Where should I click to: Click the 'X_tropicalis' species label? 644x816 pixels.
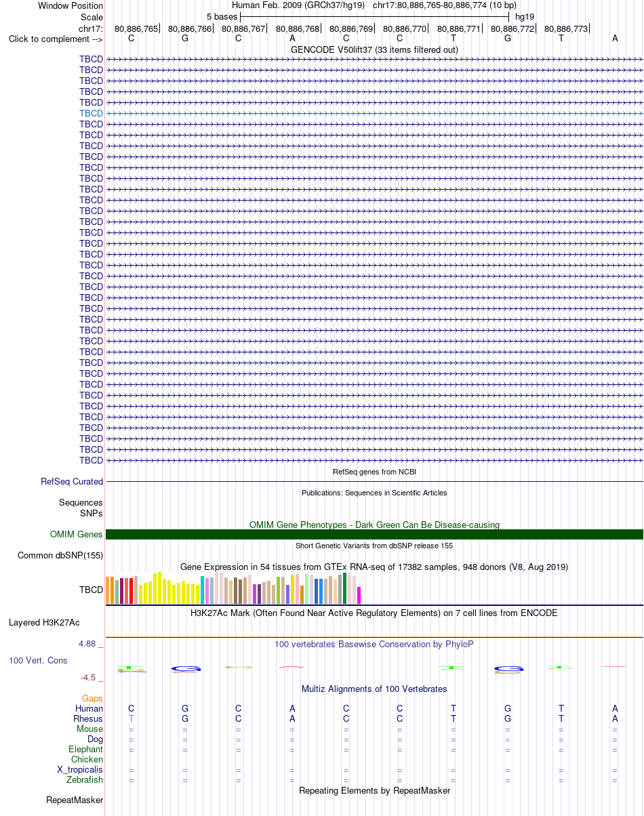pos(80,770)
